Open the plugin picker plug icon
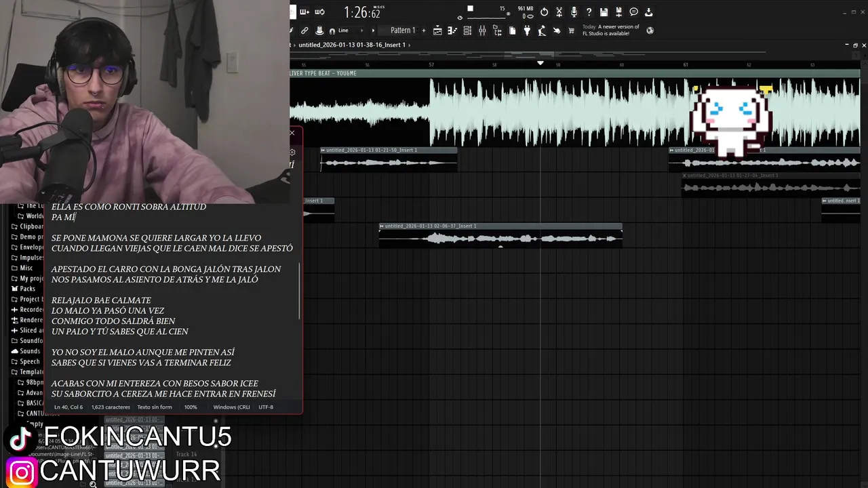 click(x=527, y=30)
